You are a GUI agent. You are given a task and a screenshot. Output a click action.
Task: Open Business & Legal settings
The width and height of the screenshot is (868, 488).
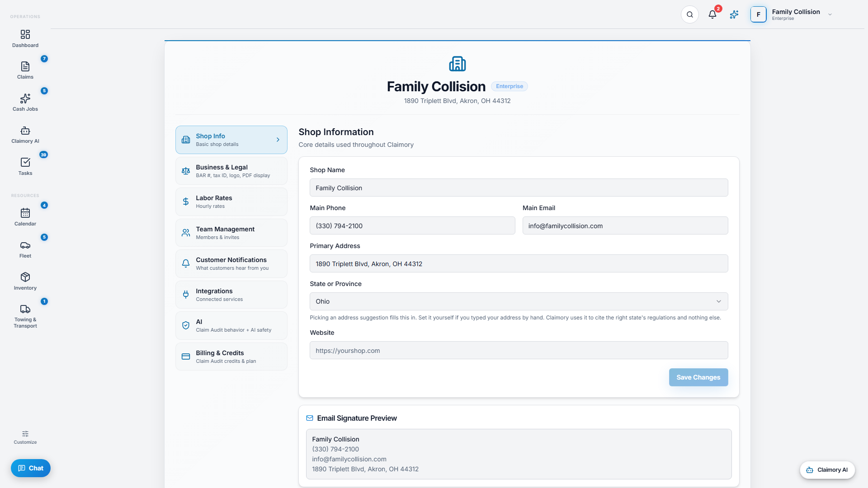click(x=231, y=171)
